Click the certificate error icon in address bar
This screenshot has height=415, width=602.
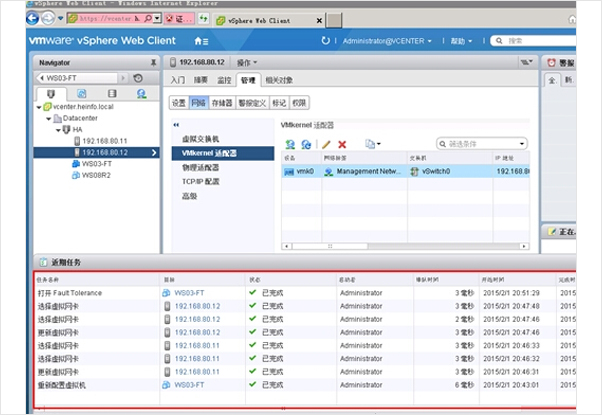[179, 18]
